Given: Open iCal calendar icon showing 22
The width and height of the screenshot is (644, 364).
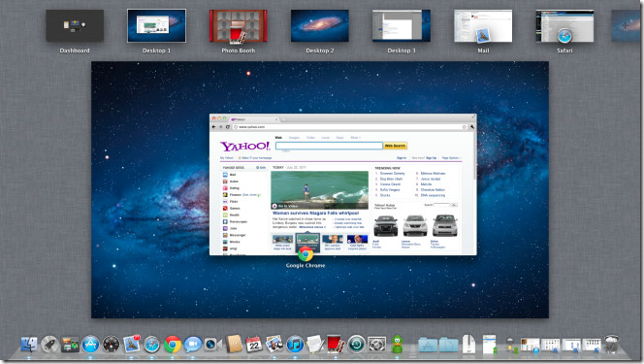Looking at the screenshot, I should 254,345.
